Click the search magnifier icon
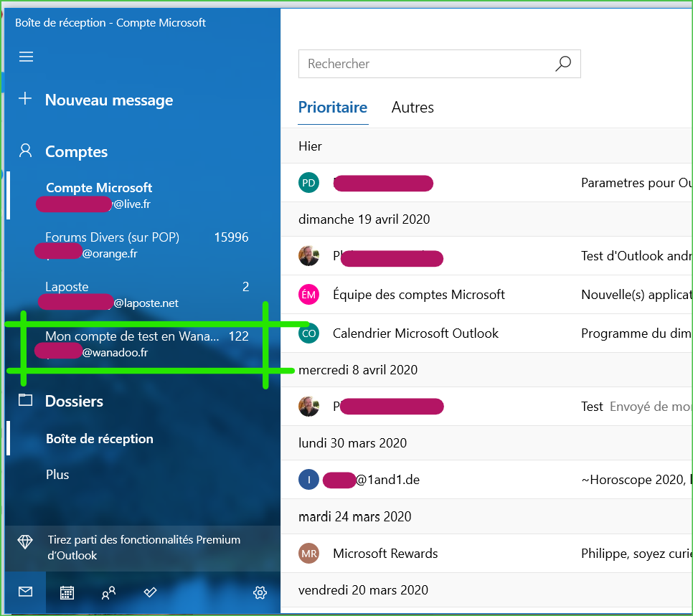 click(563, 64)
